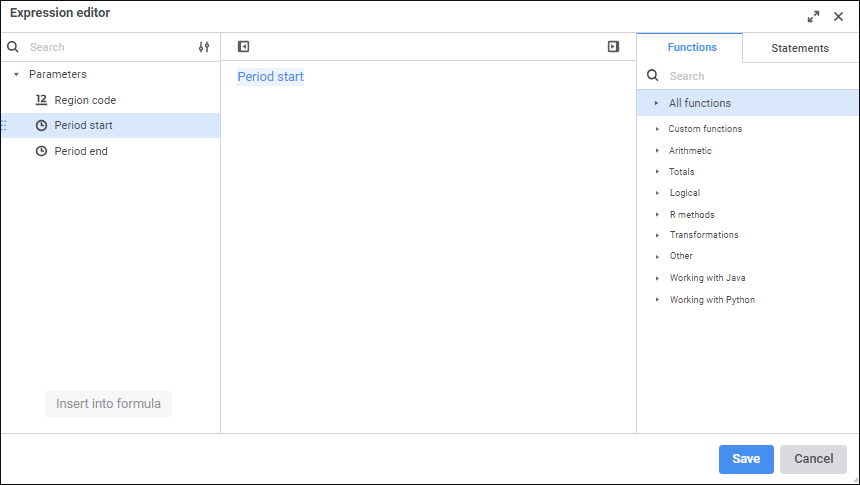Click the numeric type icon for Region code
This screenshot has height=485, width=860.
coord(41,100)
